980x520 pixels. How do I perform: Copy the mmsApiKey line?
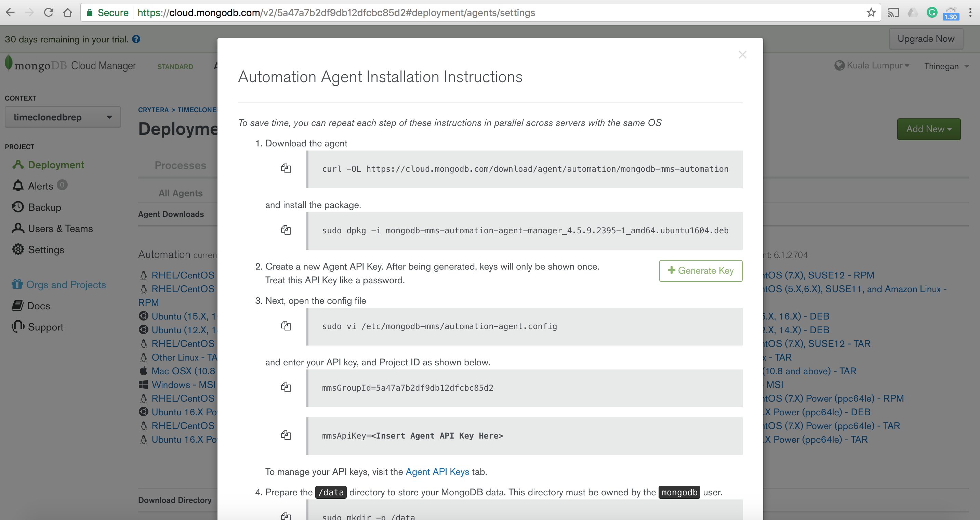pos(286,435)
